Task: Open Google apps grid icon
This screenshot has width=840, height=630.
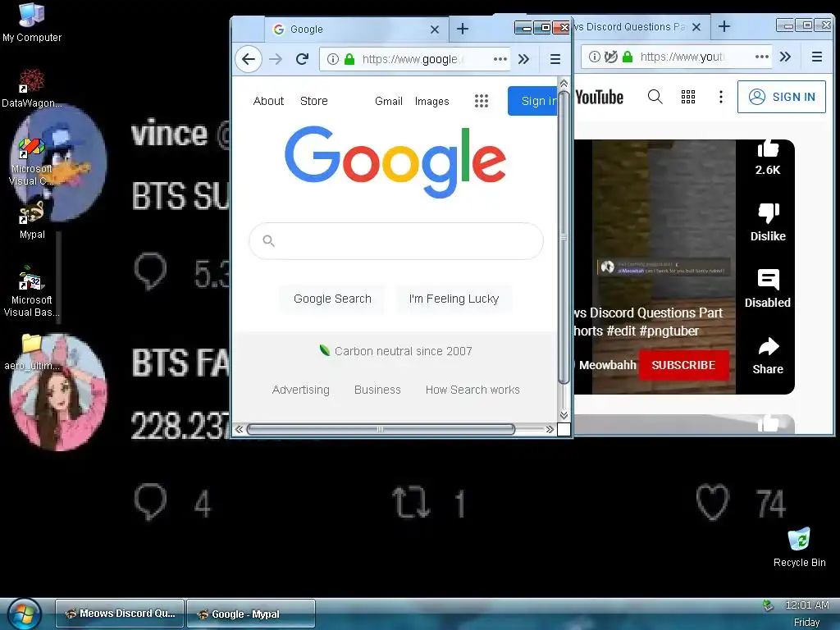Action: 481,101
